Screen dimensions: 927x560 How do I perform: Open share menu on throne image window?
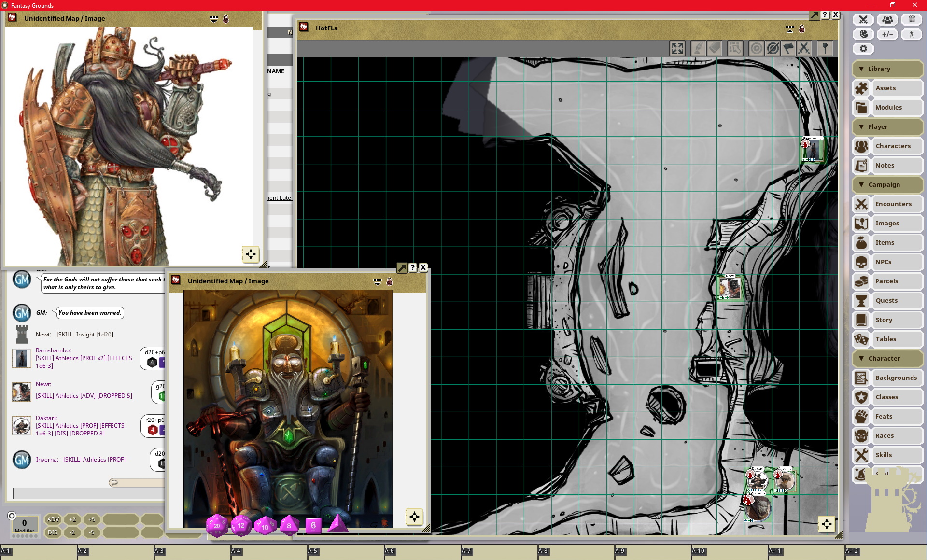pyautogui.click(x=378, y=281)
